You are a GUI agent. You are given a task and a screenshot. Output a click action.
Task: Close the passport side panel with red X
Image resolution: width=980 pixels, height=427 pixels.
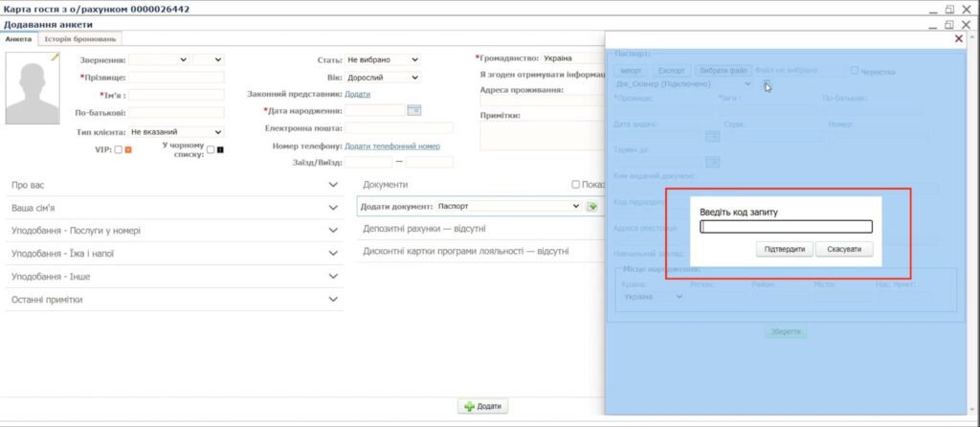tap(959, 38)
